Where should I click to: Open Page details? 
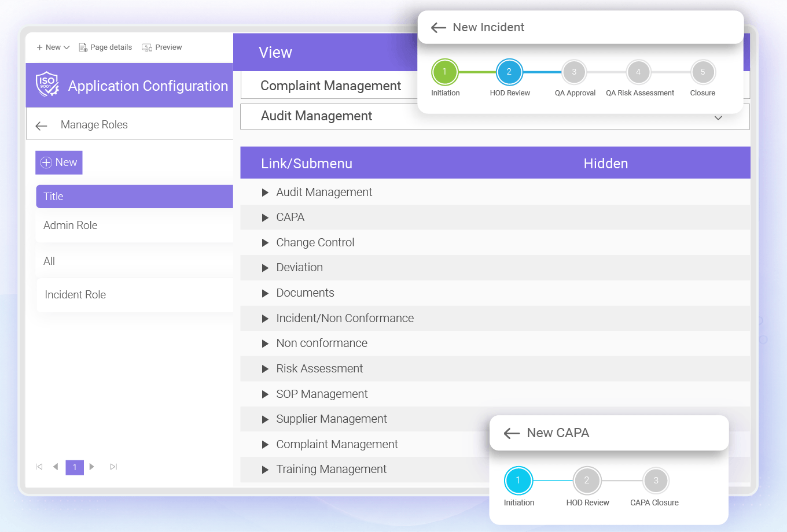105,47
